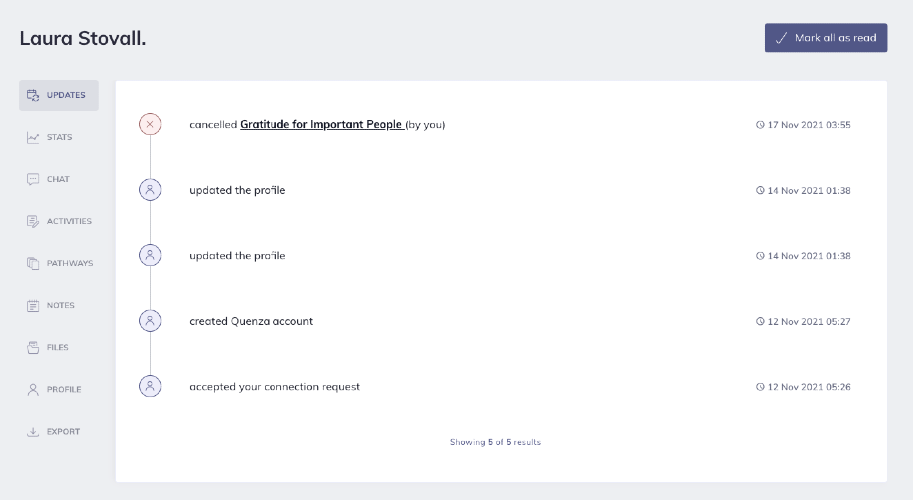View the Profile tab label
This screenshot has width=913, height=500.
coord(64,389)
